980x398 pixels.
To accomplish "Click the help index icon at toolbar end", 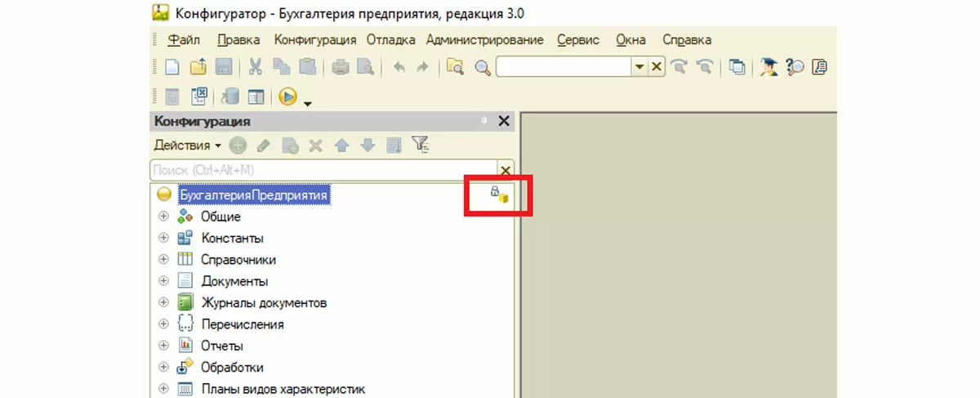I will click(821, 67).
